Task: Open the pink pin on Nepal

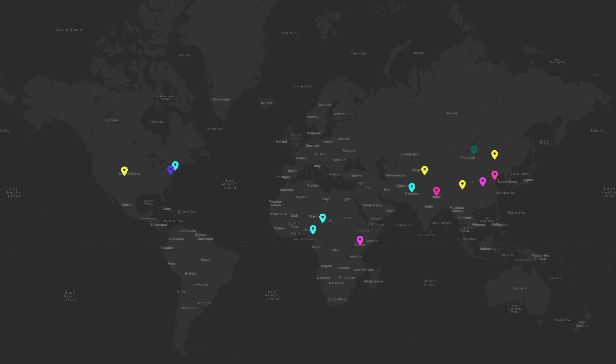Action: (436, 191)
